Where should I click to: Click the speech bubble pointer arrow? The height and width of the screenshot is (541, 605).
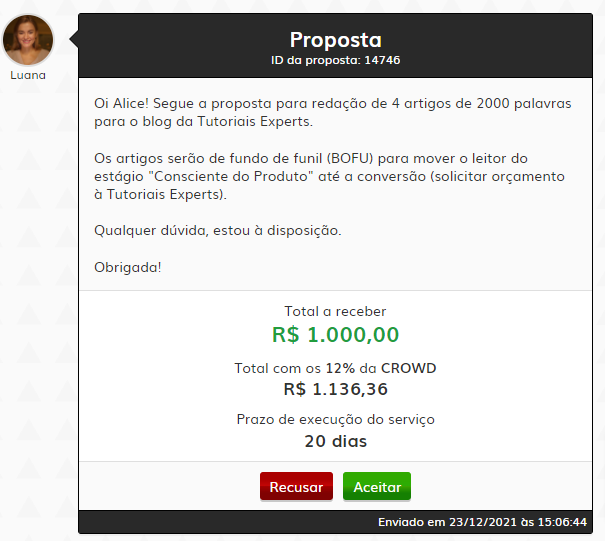point(72,38)
